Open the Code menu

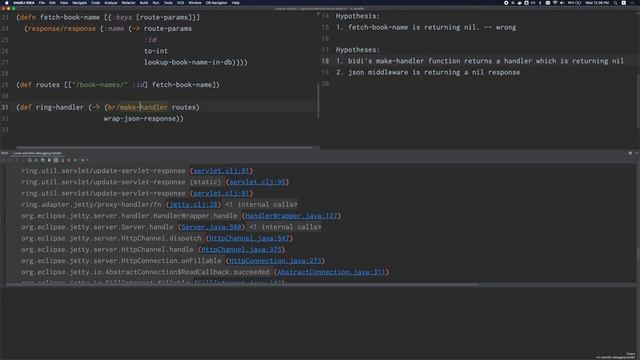tap(96, 3)
